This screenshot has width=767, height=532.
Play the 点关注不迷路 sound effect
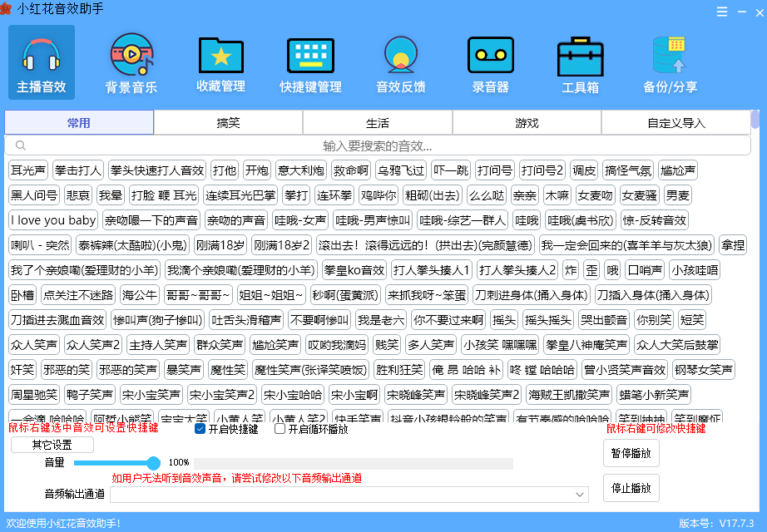pyautogui.click(x=78, y=295)
